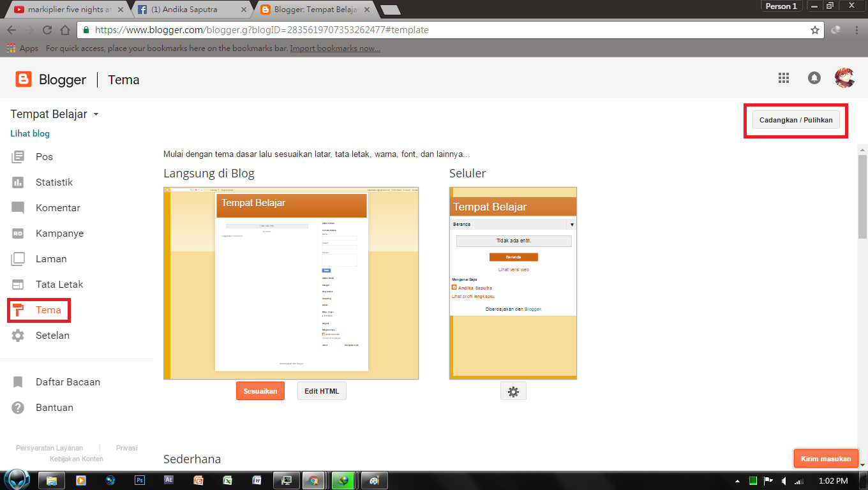The height and width of the screenshot is (490, 868).
Task: Open Paint from the taskbar
Action: pos(375,480)
